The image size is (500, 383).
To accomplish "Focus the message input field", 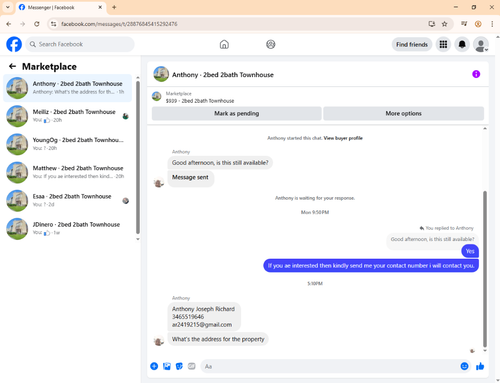I will tap(330, 366).
